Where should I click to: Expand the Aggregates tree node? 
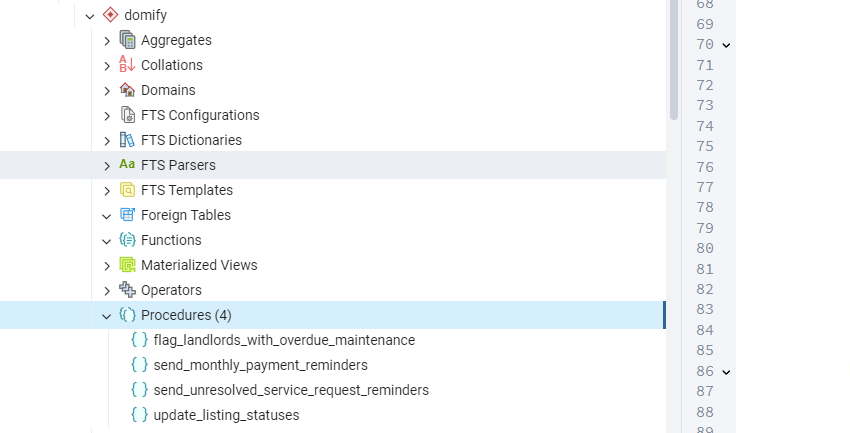point(107,41)
